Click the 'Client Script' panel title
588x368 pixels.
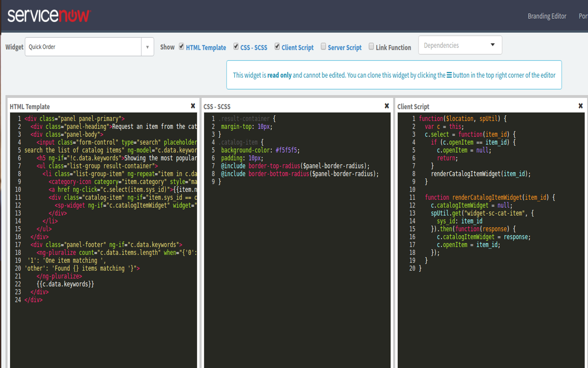coord(413,107)
